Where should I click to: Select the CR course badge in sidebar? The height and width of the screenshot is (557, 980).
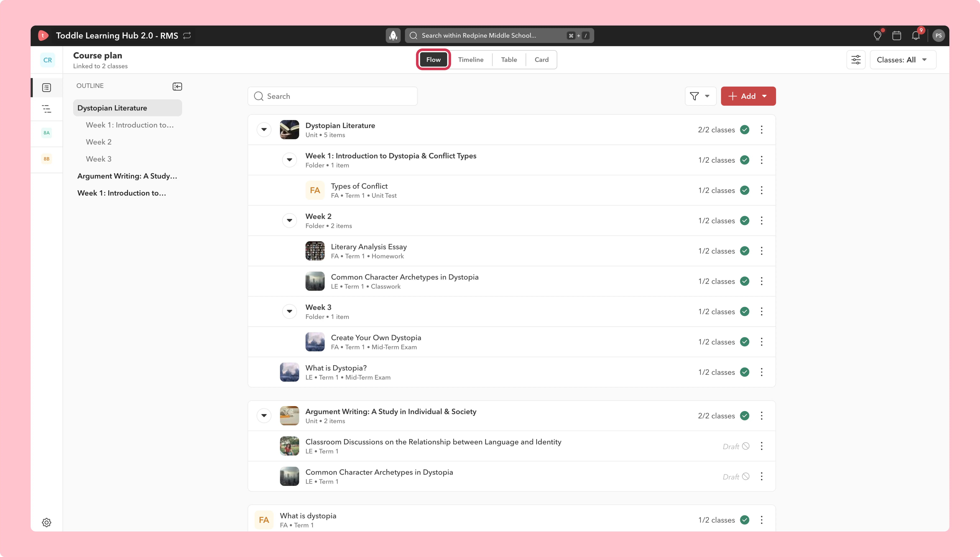[47, 60]
